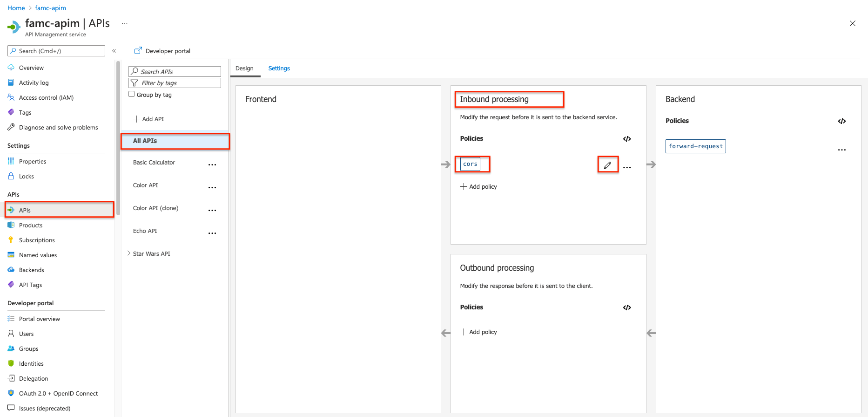Open the forward-request ellipsis menu
Image resolution: width=868 pixels, height=417 pixels.
[842, 150]
